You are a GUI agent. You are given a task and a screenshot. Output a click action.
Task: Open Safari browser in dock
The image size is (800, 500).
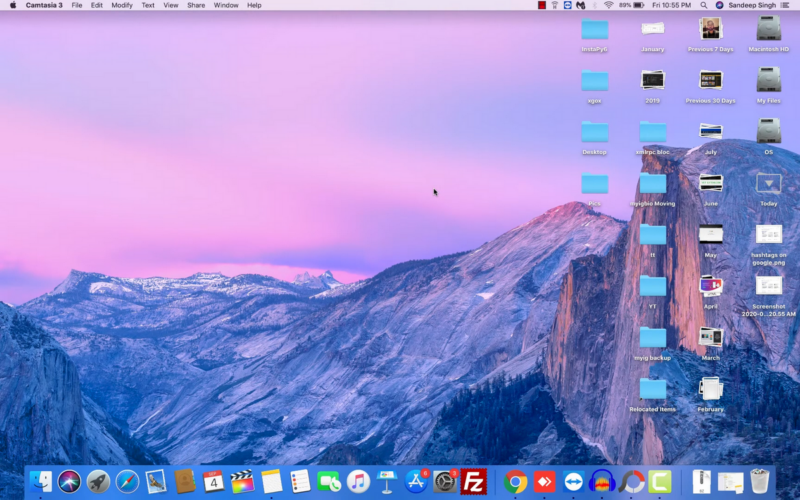click(127, 481)
